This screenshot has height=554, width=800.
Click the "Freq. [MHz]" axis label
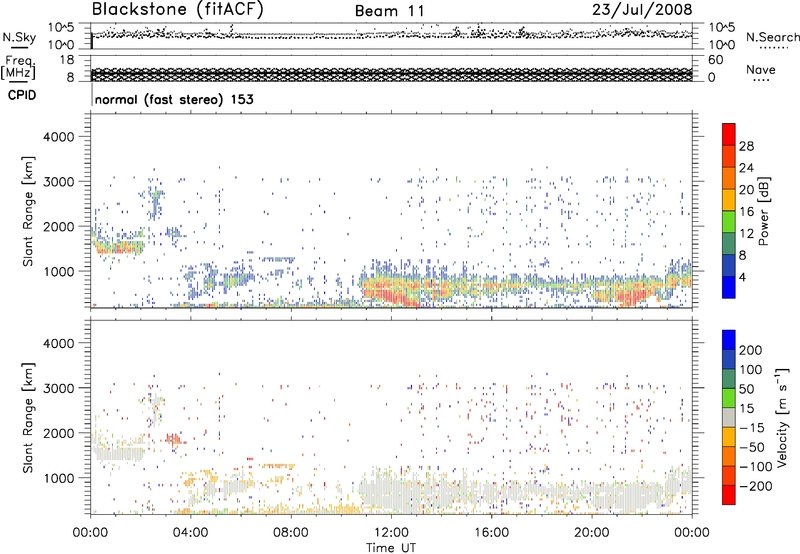pyautogui.click(x=19, y=68)
